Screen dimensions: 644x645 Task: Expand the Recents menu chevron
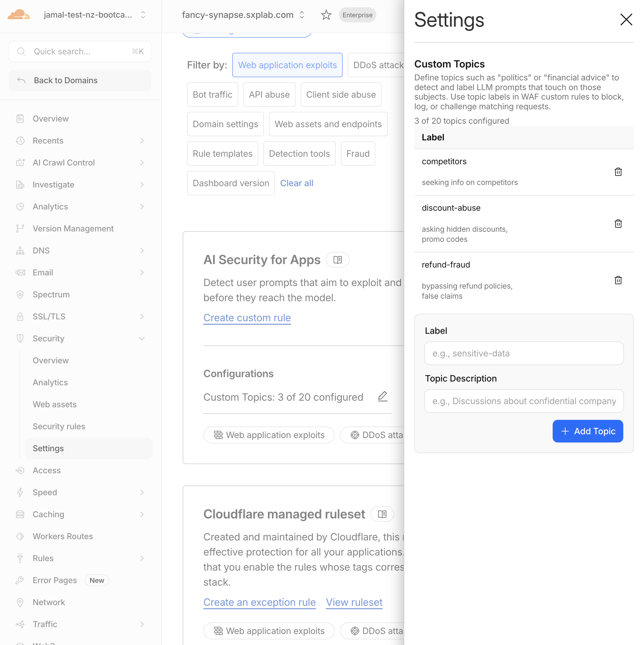142,141
